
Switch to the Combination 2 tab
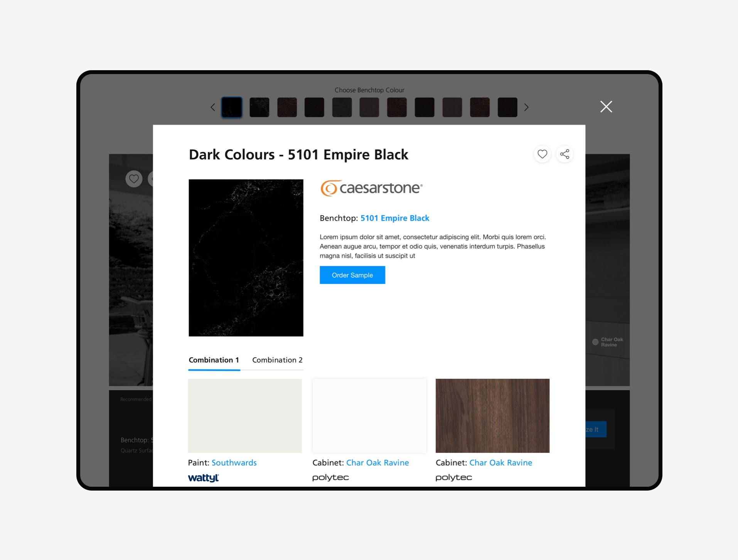pos(277,360)
